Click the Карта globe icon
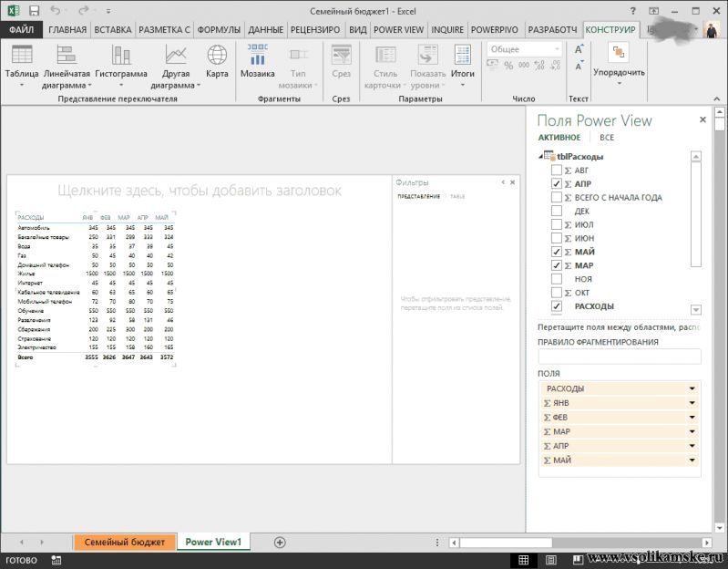 (x=217, y=56)
